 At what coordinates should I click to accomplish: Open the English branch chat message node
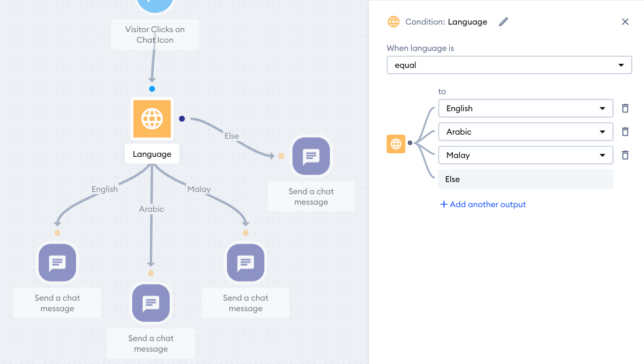tap(57, 263)
